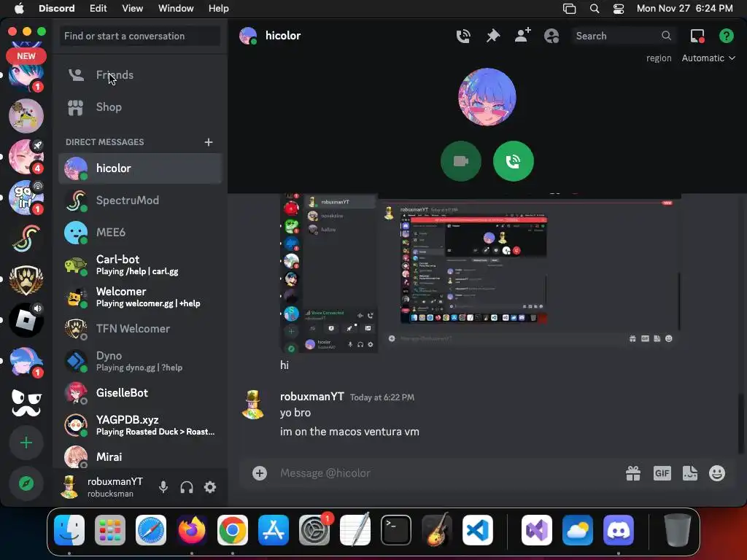Open the Discord inbox icon
Viewport: 747px width, 560px height.
point(697,36)
